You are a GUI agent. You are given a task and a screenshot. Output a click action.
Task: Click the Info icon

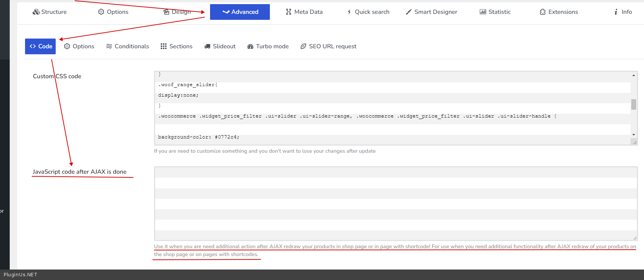(616, 12)
